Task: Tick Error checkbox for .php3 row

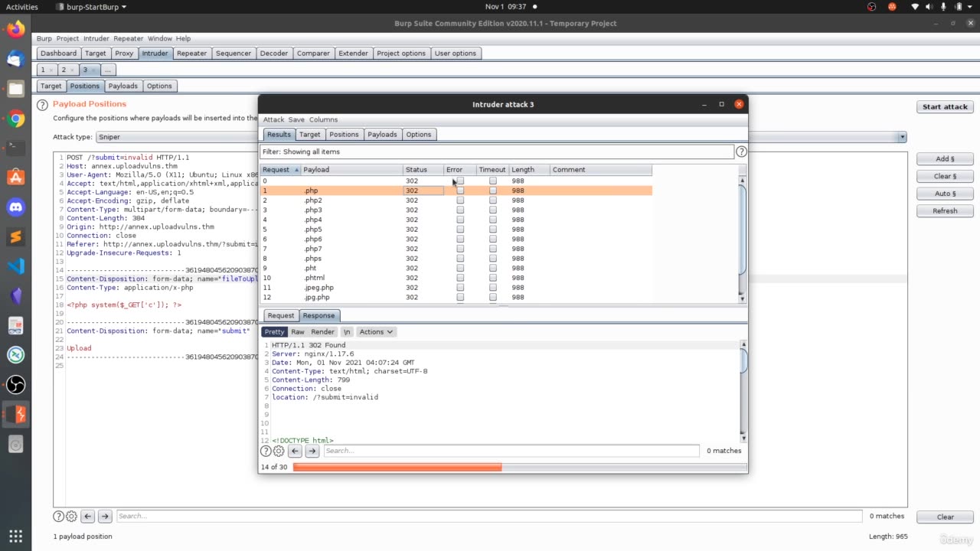Action: [x=460, y=210]
